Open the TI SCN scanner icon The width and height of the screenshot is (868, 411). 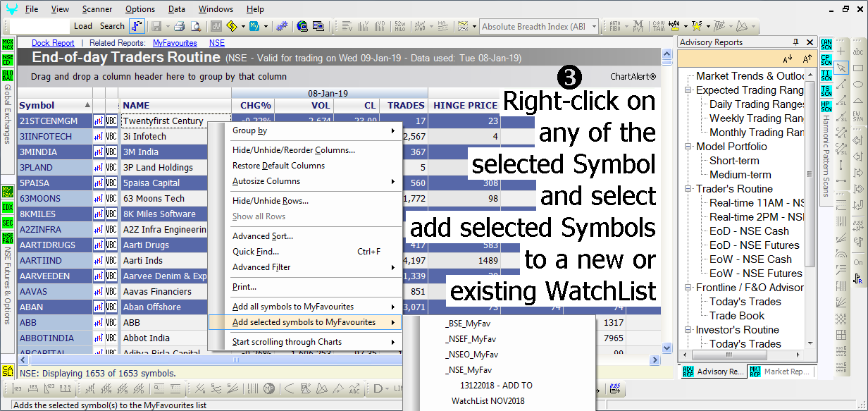(826, 75)
